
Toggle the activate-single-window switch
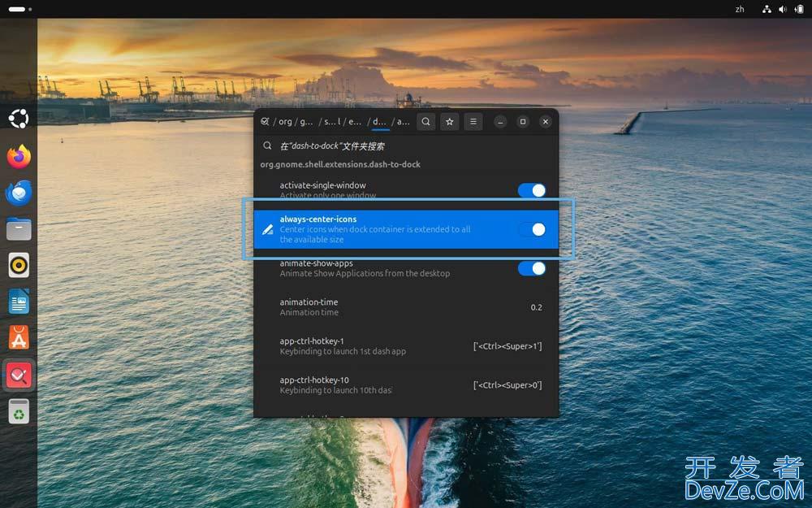[x=532, y=190]
